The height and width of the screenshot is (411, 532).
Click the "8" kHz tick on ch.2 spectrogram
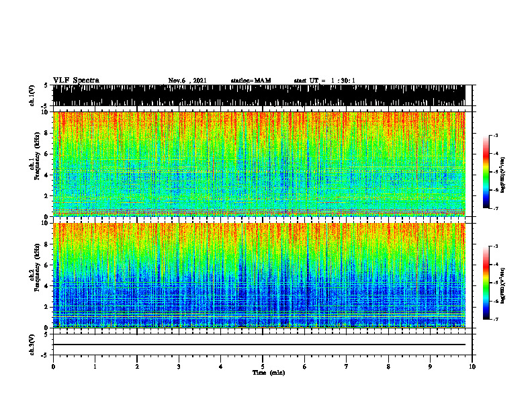(x=47, y=244)
